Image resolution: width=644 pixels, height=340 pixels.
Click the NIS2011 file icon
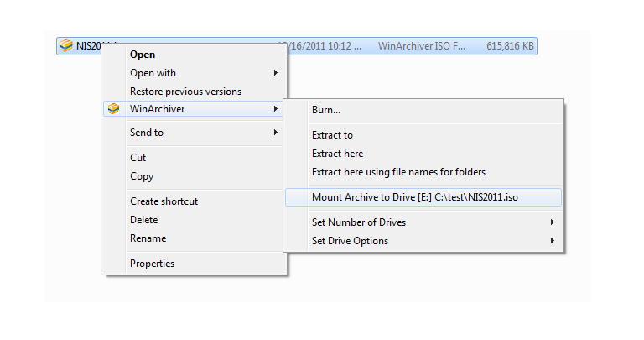click(65, 46)
